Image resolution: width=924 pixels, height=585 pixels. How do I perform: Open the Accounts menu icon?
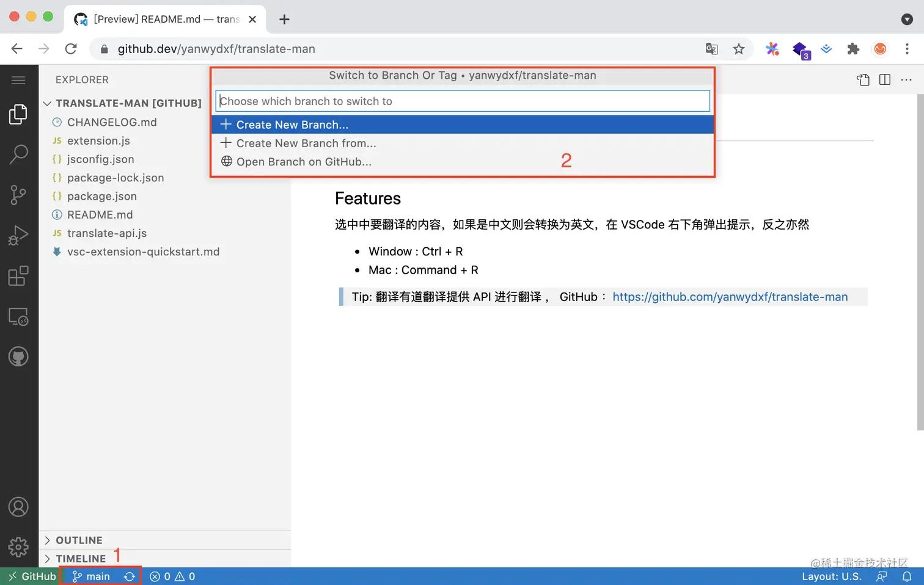(x=18, y=507)
